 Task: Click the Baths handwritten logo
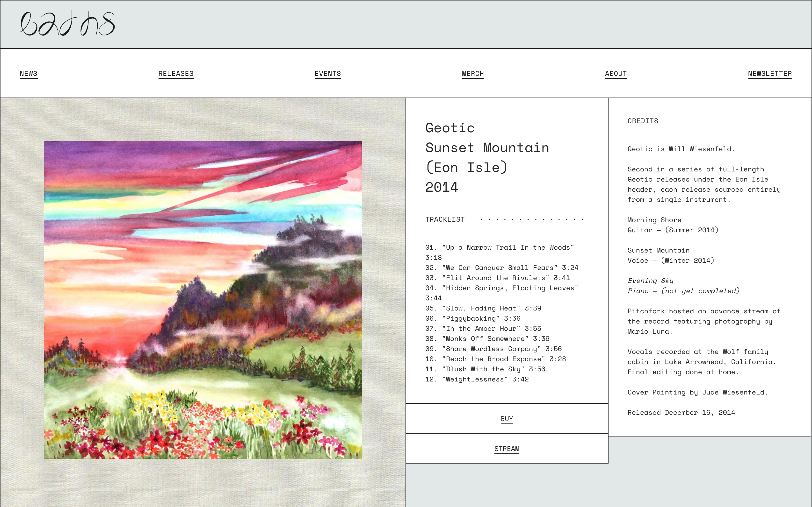[67, 24]
